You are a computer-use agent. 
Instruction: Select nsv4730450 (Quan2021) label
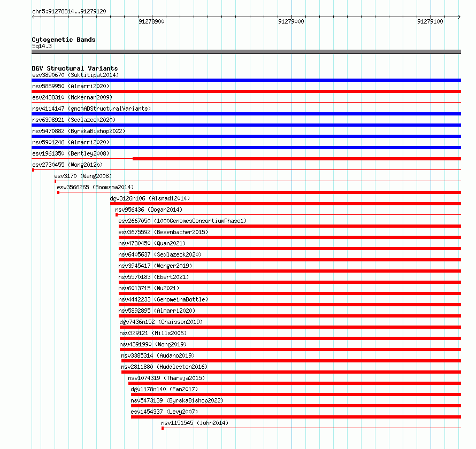click(152, 243)
